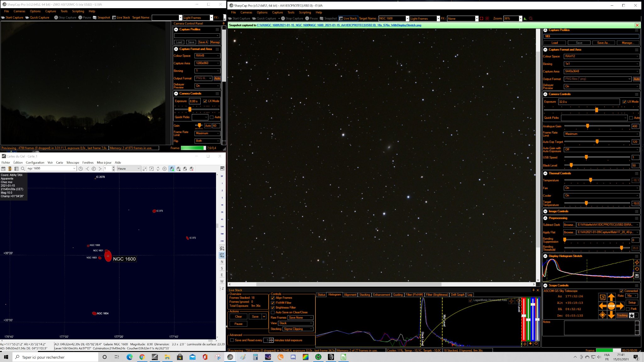Click the spiral search icon in Scope Controls
This screenshot has width=644, height=362.
(x=602, y=297)
